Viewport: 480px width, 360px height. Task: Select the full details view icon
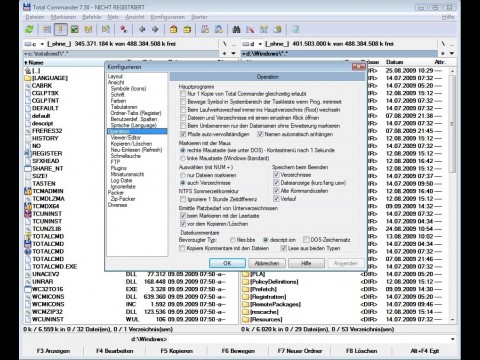[61, 29]
